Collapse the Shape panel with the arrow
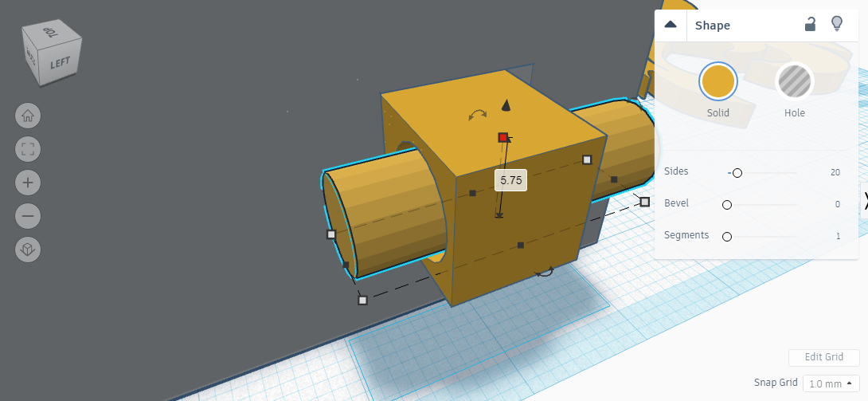The height and width of the screenshot is (401, 868). [671, 25]
